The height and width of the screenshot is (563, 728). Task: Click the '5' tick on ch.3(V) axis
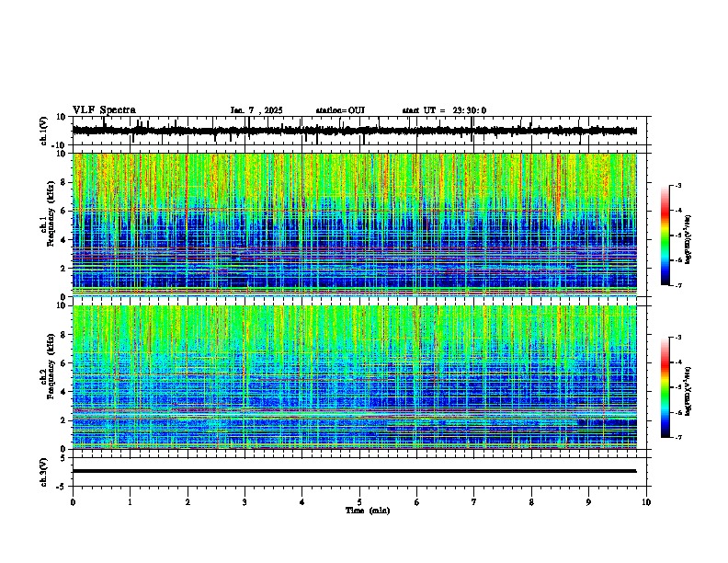(x=63, y=457)
